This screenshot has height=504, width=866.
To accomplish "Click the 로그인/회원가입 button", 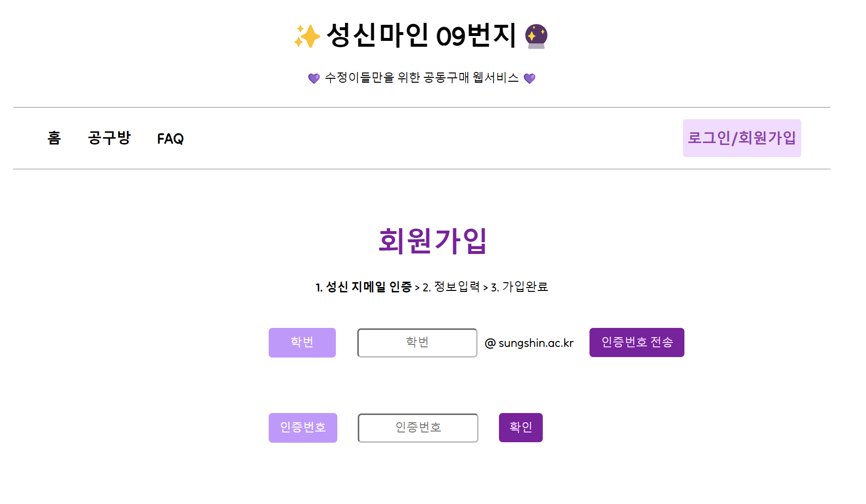I will [x=741, y=138].
